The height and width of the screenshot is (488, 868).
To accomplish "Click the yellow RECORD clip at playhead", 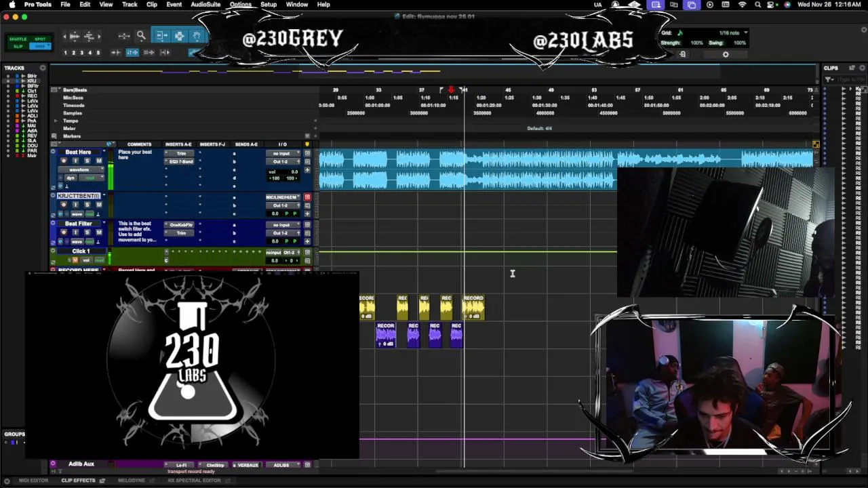I will point(473,307).
